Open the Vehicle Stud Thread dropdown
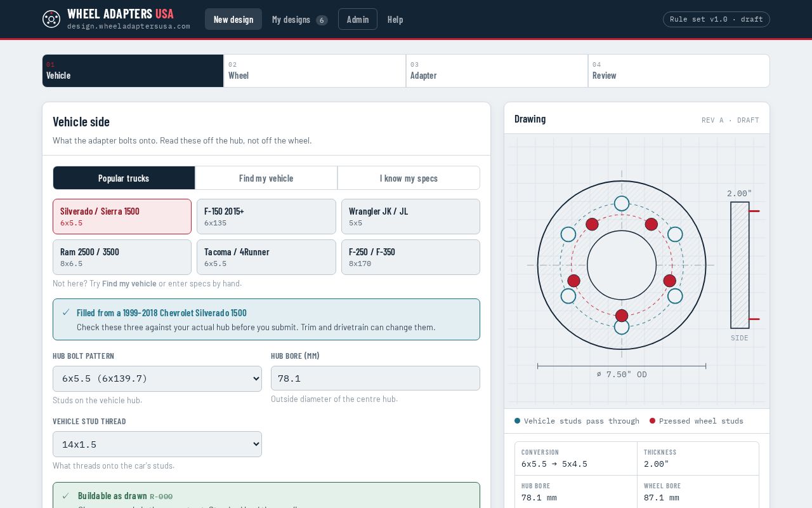The width and height of the screenshot is (812, 508). tap(157, 444)
